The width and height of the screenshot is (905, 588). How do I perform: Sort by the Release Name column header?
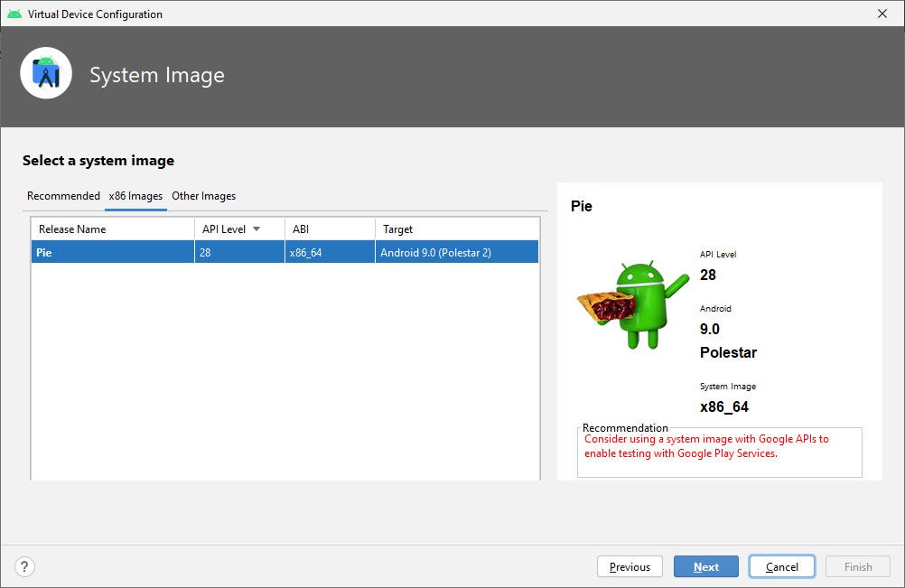click(113, 229)
